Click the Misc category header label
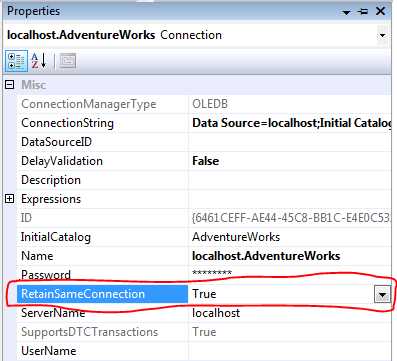Viewport: 397px width, 361px height. (34, 85)
